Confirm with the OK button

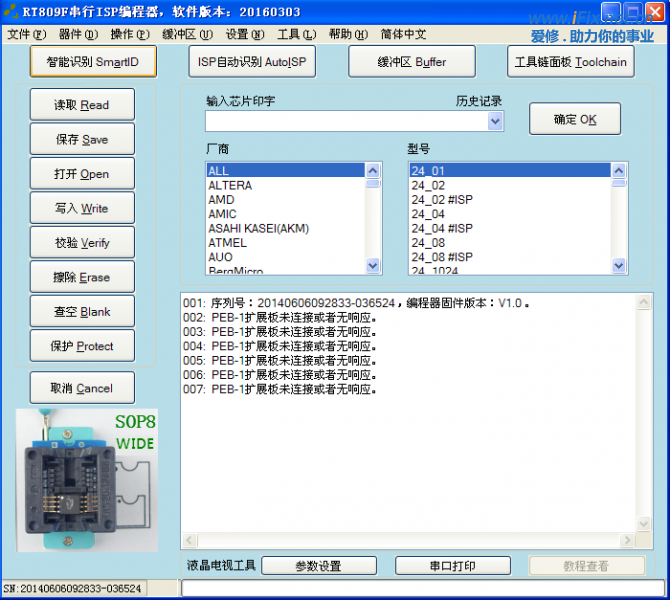coord(575,119)
